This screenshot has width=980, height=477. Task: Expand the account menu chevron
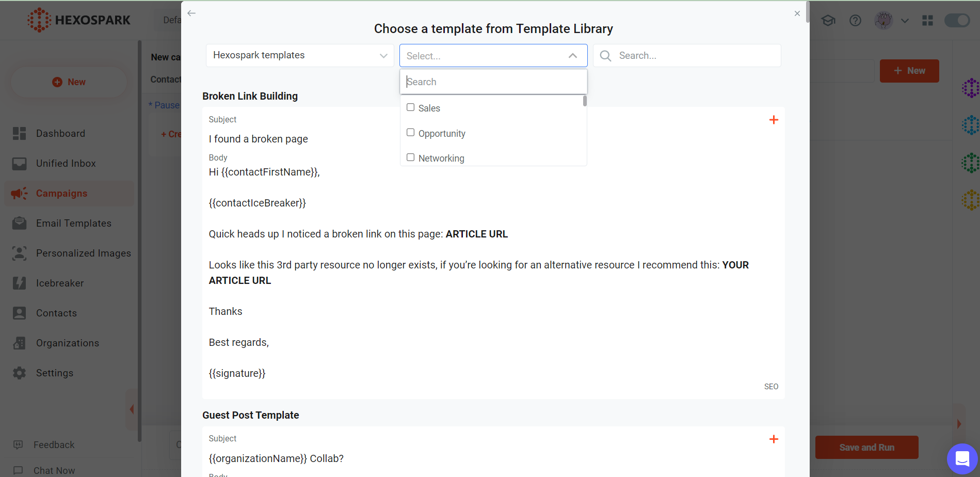pyautogui.click(x=905, y=21)
